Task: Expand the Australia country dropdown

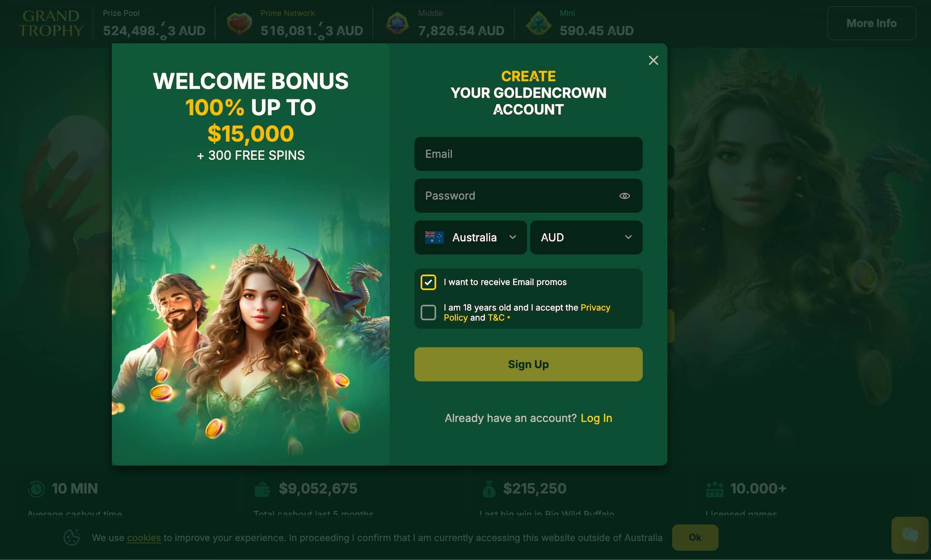Action: pos(471,237)
